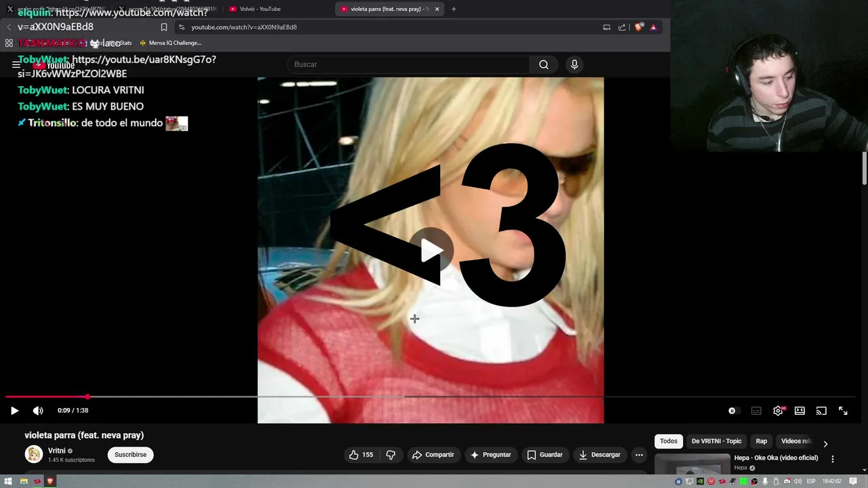Open the more actions three-dot menu

tap(639, 455)
